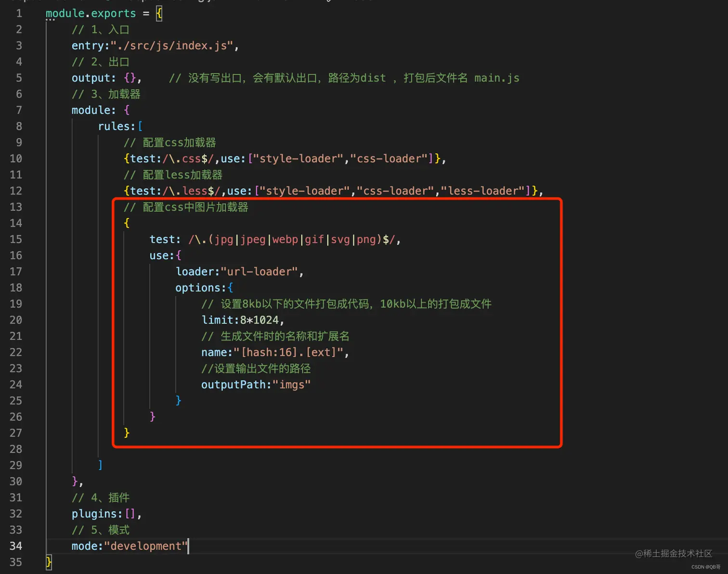
Task: Click on module.exports text
Action: click(x=91, y=13)
